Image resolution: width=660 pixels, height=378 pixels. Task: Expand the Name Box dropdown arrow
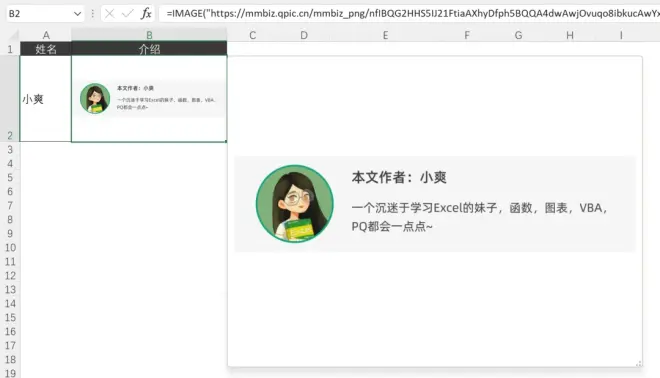click(77, 14)
